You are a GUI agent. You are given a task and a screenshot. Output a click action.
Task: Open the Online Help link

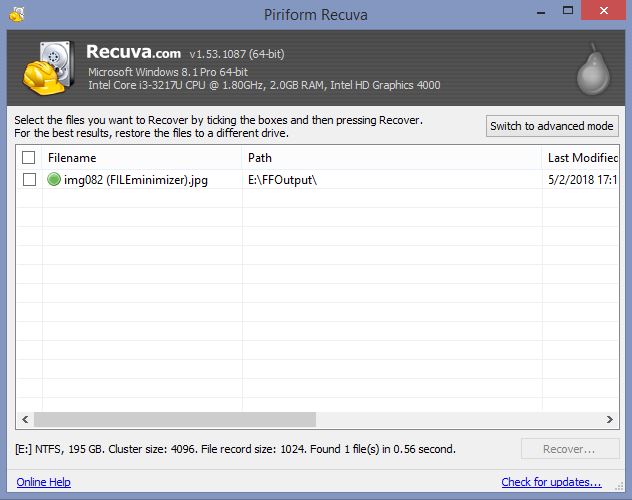[x=44, y=482]
